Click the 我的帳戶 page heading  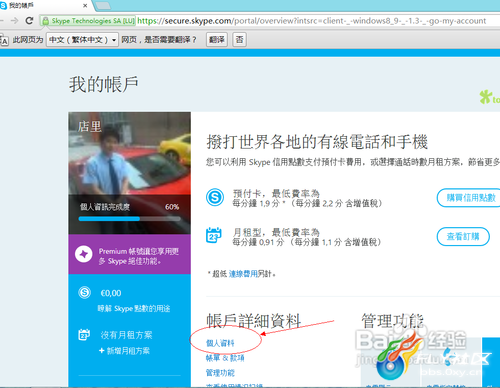coord(104,84)
